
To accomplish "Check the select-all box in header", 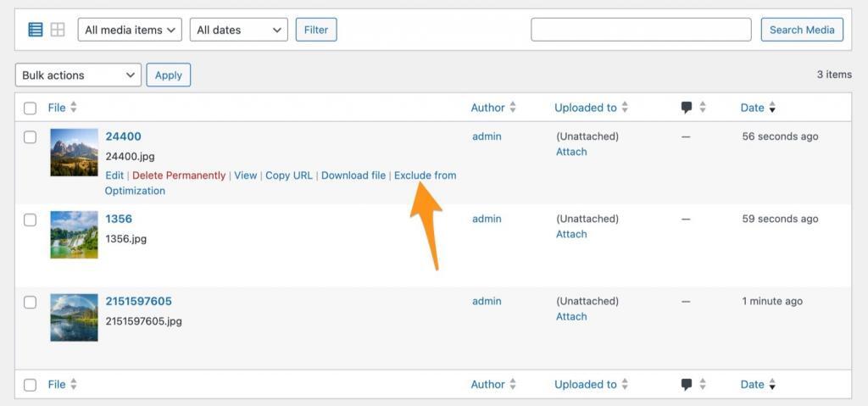I will click(x=30, y=108).
